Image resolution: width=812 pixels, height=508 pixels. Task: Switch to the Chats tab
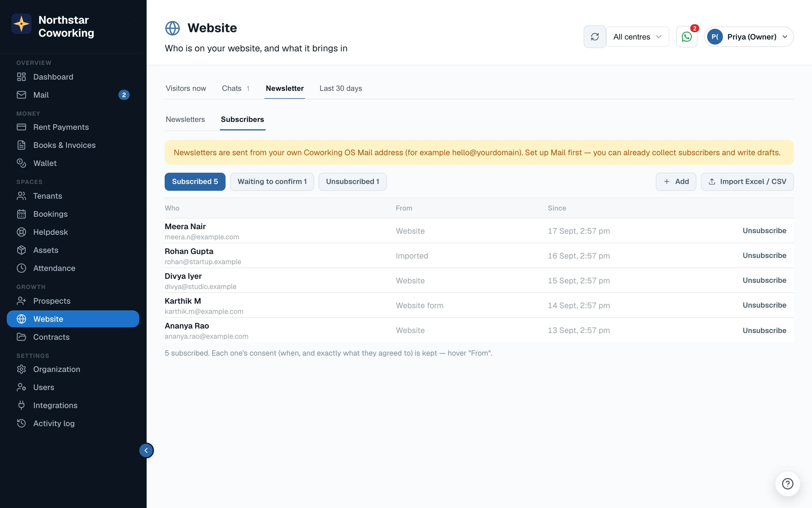coord(235,88)
